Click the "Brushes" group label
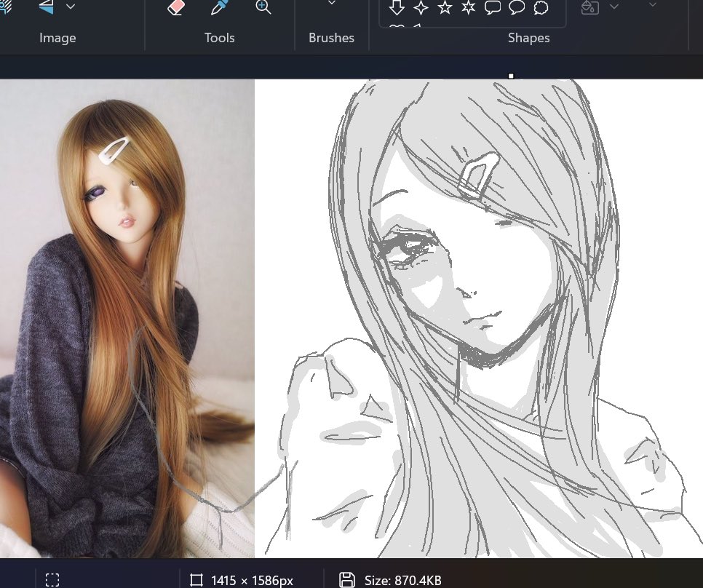The height and width of the screenshot is (588, 703). pos(331,38)
